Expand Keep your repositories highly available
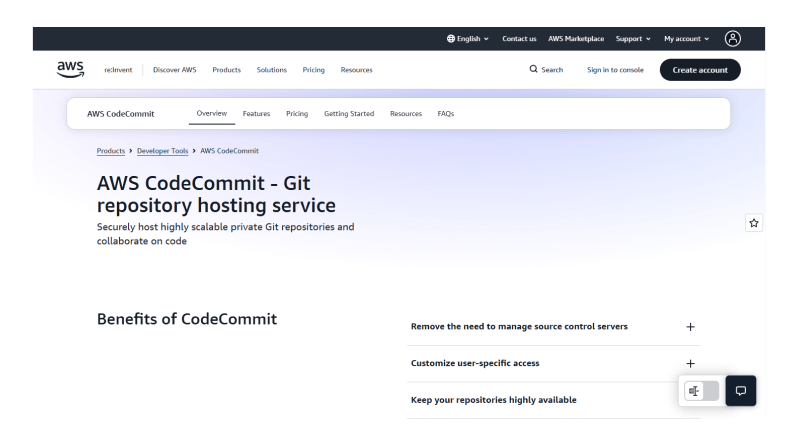 [554, 400]
